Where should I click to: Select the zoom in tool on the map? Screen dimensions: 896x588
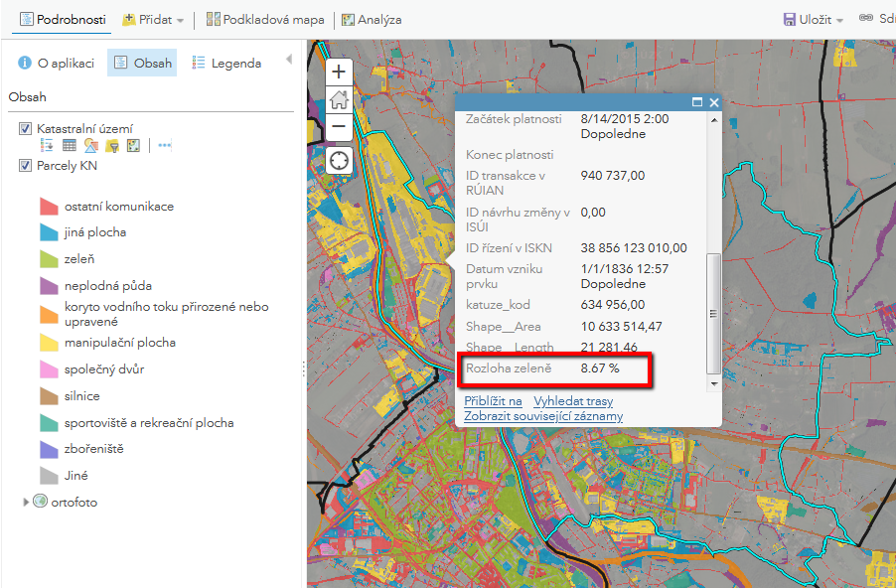(338, 72)
